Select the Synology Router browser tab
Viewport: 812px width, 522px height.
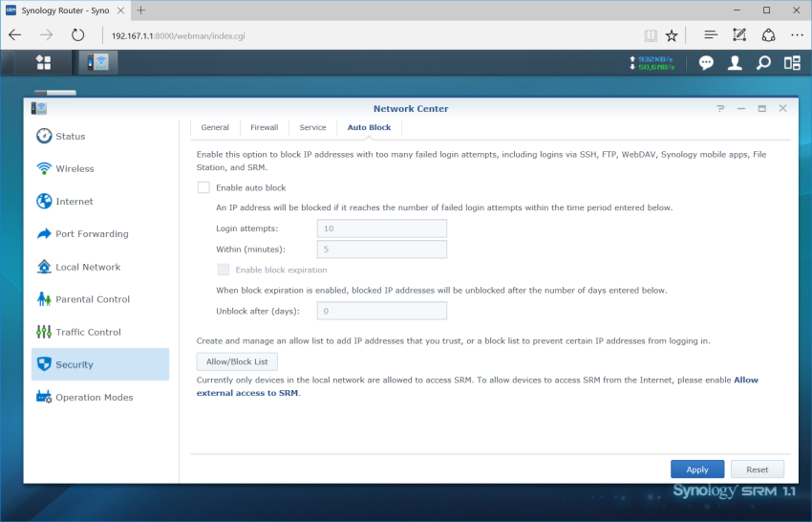(x=65, y=11)
